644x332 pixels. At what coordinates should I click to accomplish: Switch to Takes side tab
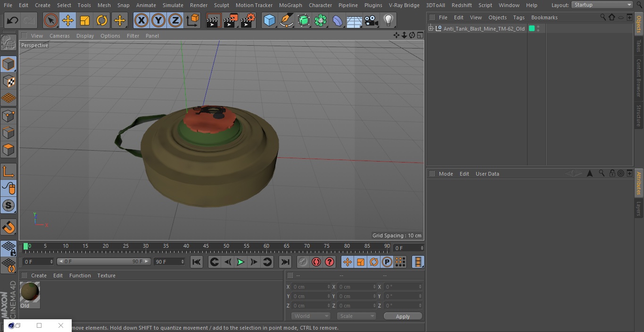[639, 46]
